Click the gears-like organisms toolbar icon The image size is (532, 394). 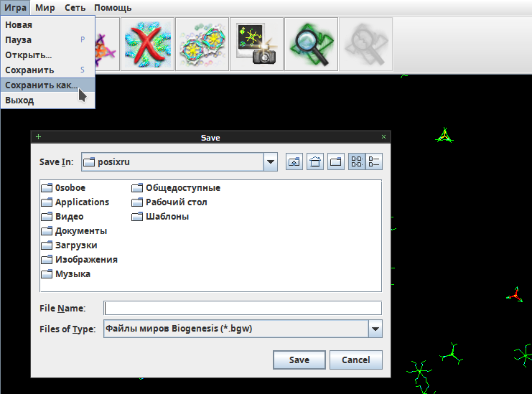tap(202, 44)
